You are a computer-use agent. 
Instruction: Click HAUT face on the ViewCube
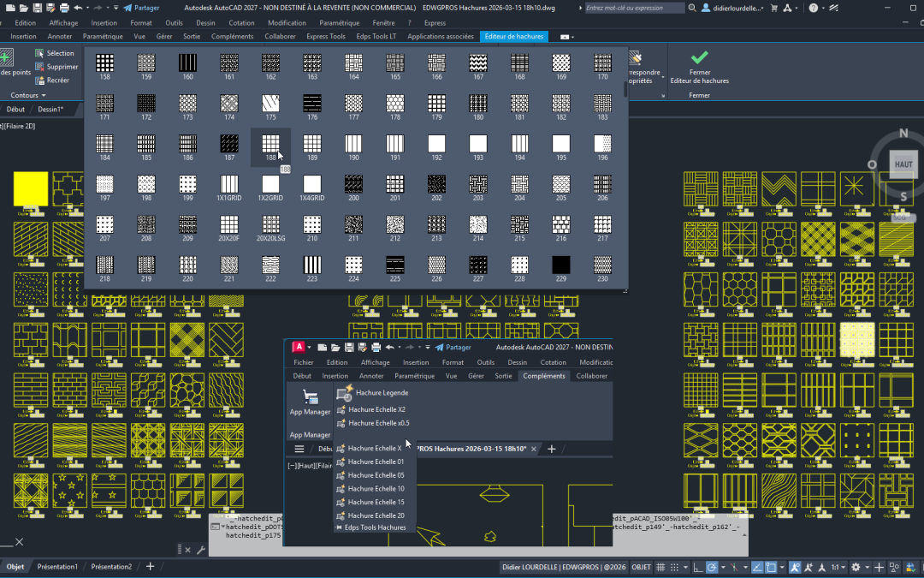[x=903, y=164]
